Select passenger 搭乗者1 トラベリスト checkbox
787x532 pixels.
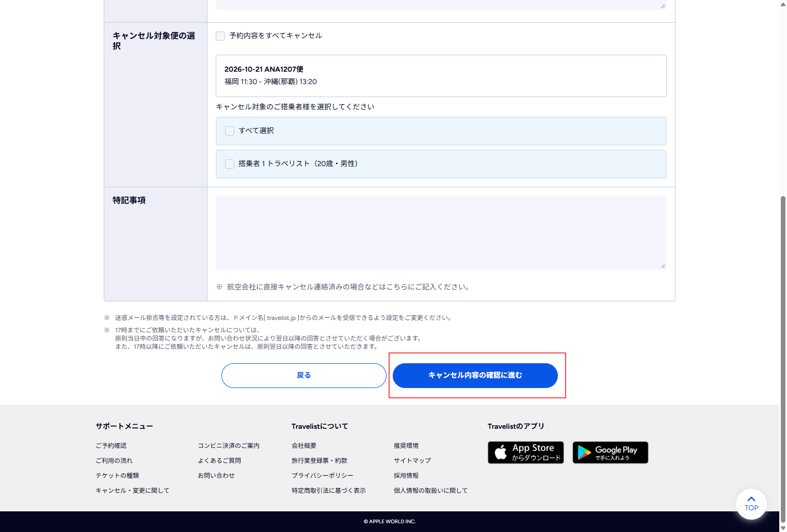click(x=230, y=164)
